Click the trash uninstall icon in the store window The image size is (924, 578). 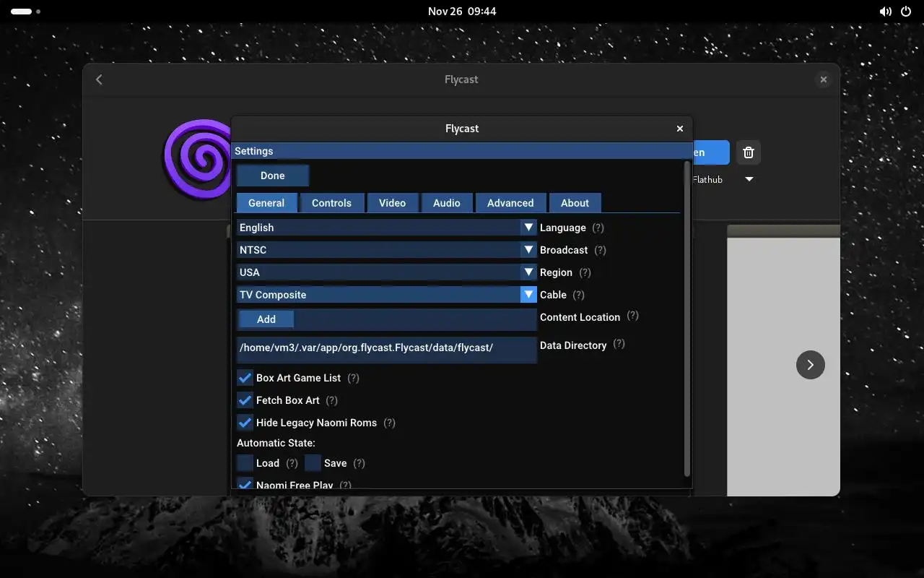(749, 152)
